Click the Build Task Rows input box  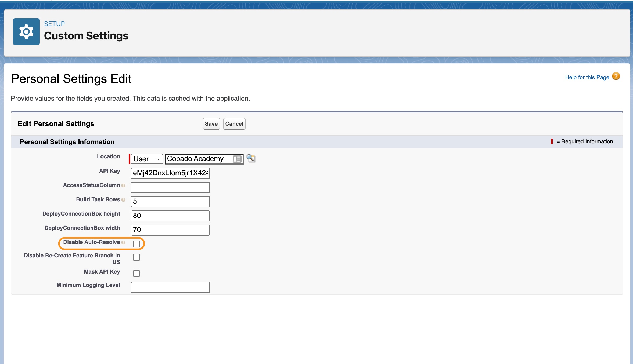pos(170,202)
